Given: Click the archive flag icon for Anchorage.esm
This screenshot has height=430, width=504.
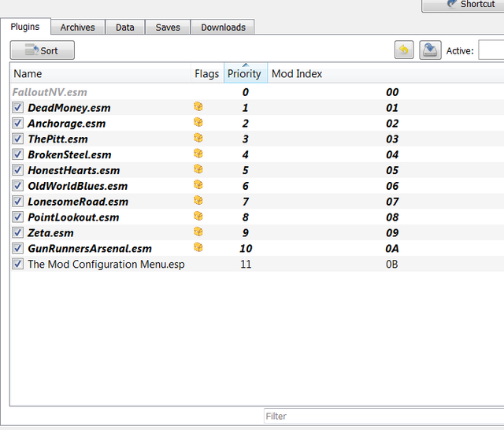Looking at the screenshot, I should (198, 122).
